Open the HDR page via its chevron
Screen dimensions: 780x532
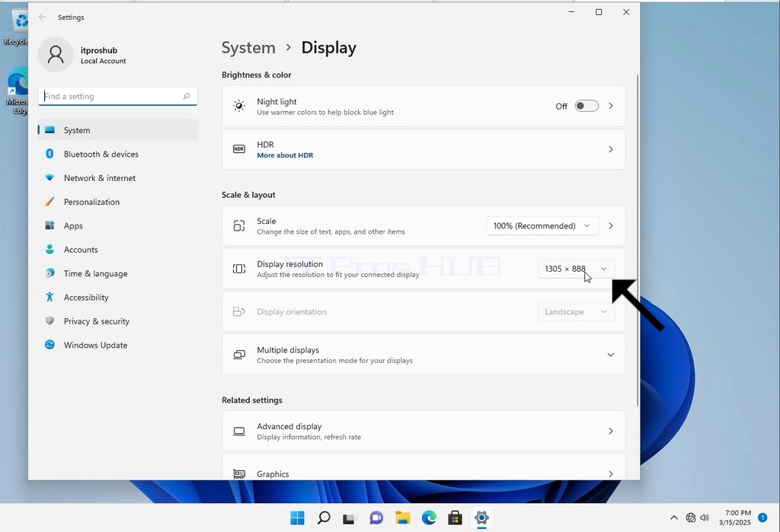pyautogui.click(x=611, y=149)
